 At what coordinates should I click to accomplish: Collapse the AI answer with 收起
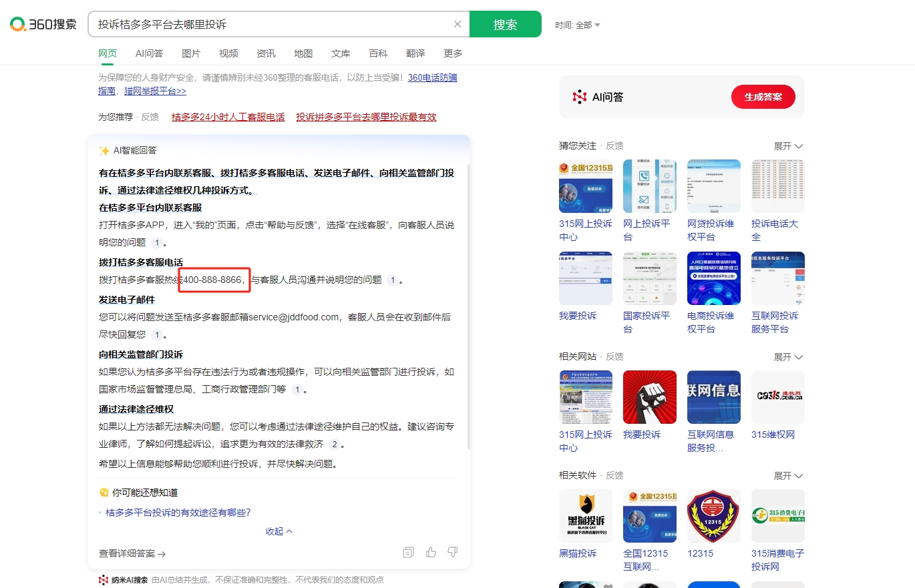[279, 531]
